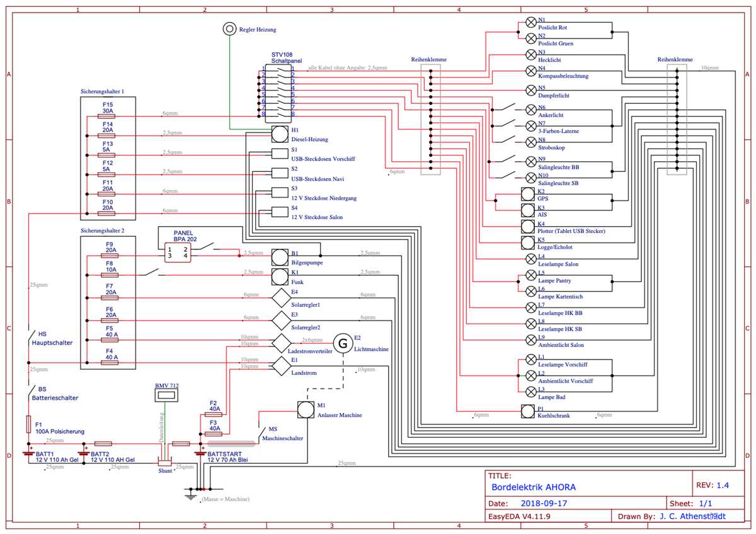Click the left Reihenklemme terminal strip
Screen dimensions: 756x534
(430, 119)
